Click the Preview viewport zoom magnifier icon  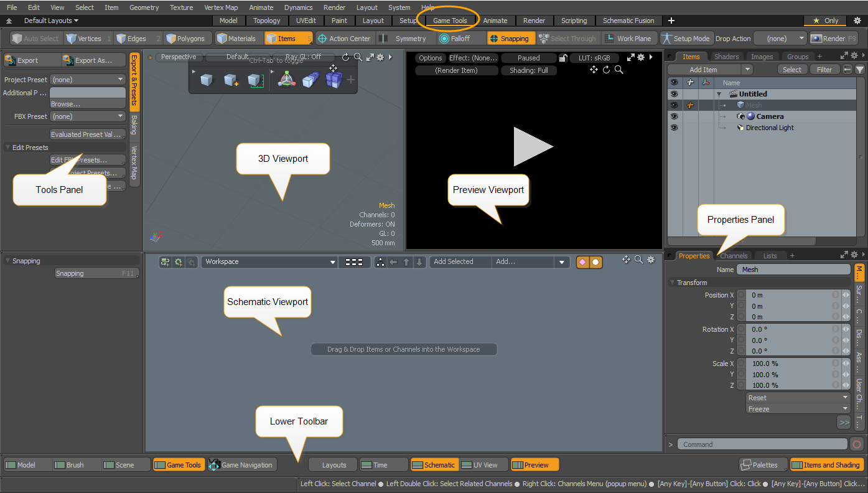pyautogui.click(x=618, y=70)
